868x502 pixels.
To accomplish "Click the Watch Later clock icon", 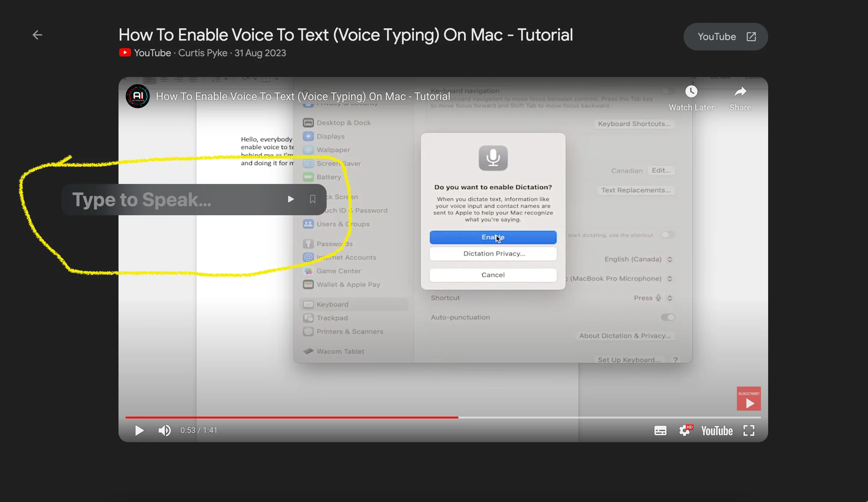I will coord(691,92).
